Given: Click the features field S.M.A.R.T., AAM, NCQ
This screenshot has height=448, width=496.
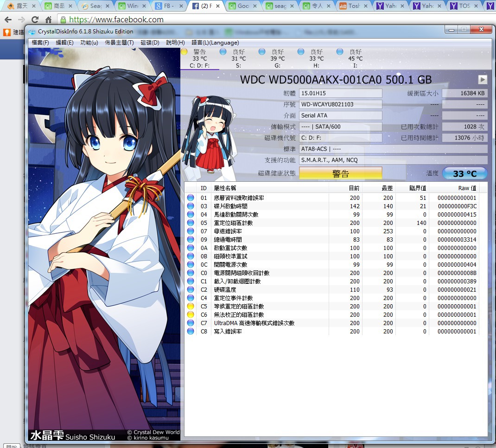Looking at the screenshot, I should [x=393, y=160].
